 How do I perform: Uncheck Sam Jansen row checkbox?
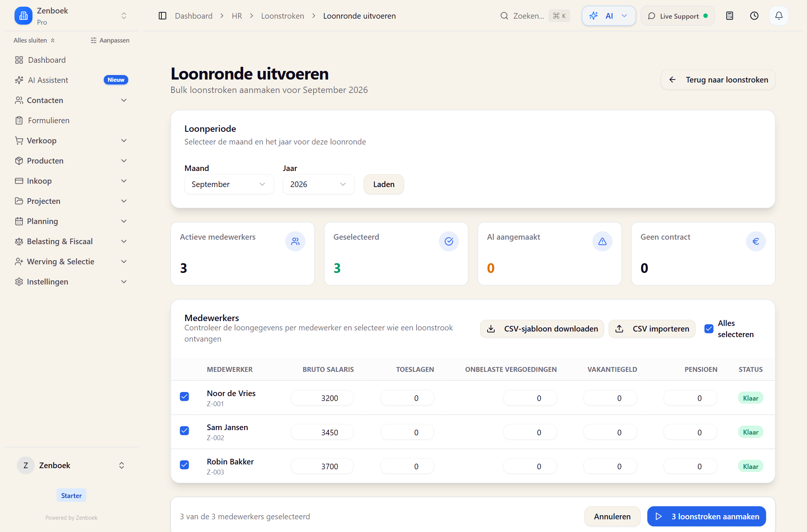184,430
